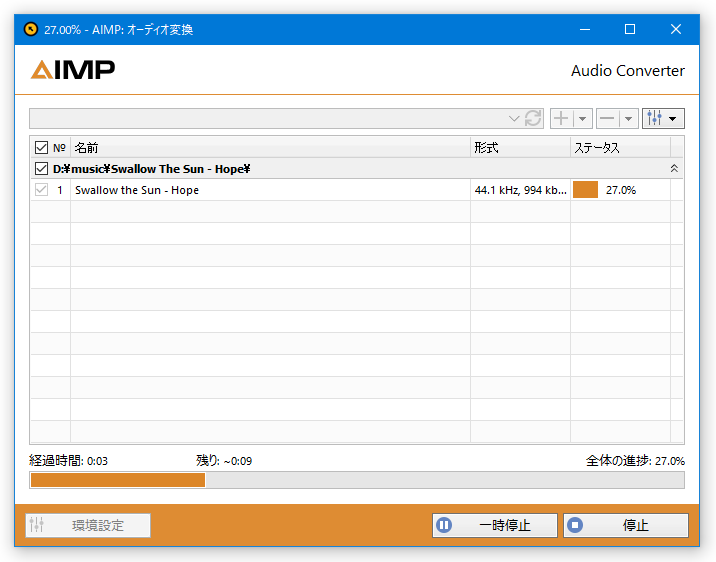Toggle the D:¥music folder group checkbox

tap(41, 169)
